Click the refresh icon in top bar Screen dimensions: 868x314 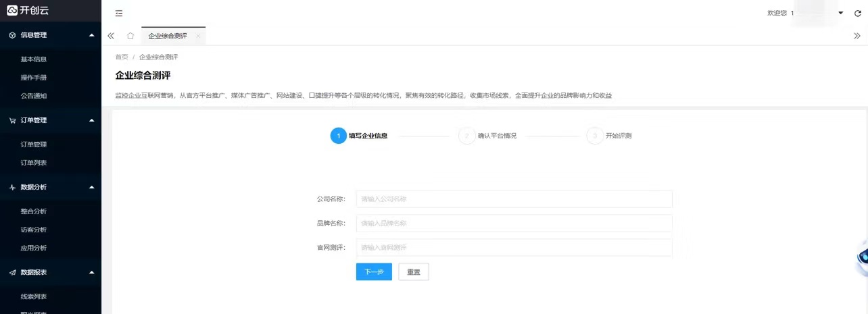pos(858,13)
